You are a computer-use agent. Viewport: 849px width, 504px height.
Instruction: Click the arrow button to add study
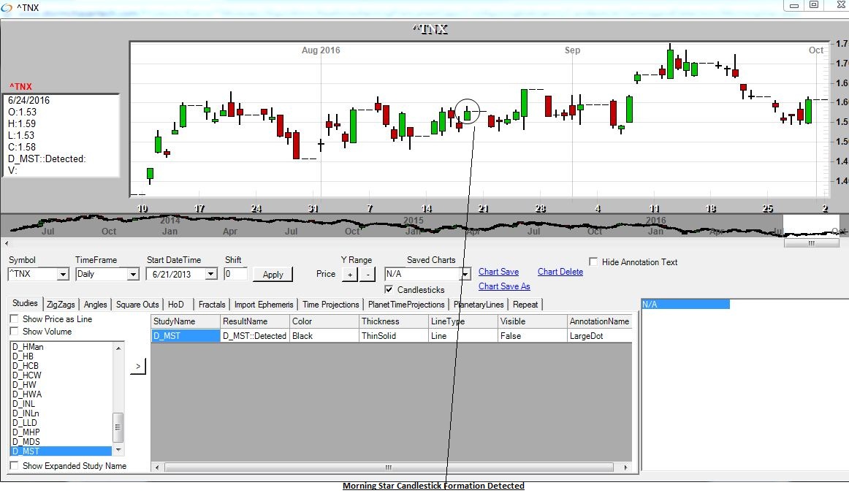click(137, 366)
